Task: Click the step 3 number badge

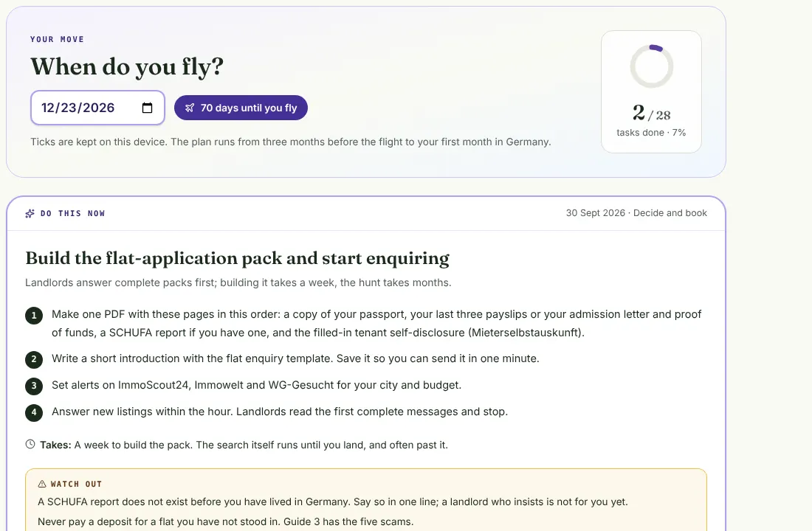Action: pyautogui.click(x=34, y=386)
